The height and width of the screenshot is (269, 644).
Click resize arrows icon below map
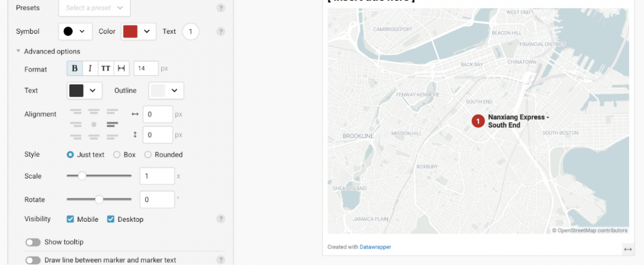point(627,249)
